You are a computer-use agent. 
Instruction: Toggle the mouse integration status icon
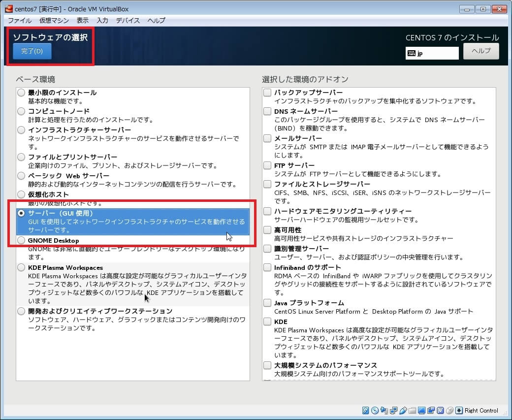pyautogui.click(x=450, y=411)
